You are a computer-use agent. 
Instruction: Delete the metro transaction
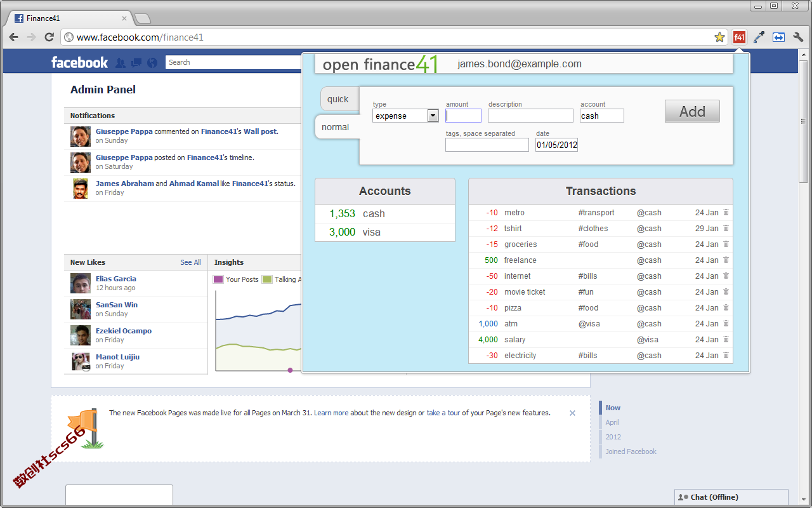(x=726, y=213)
